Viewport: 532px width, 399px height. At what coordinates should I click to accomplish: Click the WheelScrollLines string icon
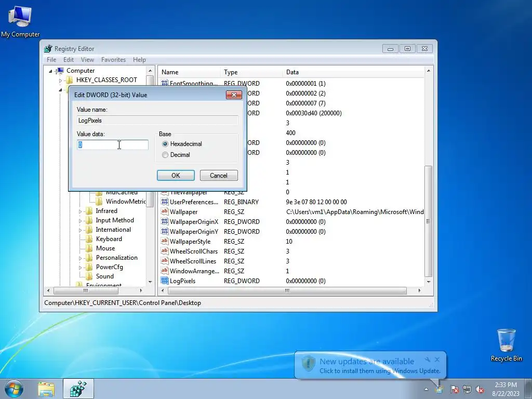[165, 261]
